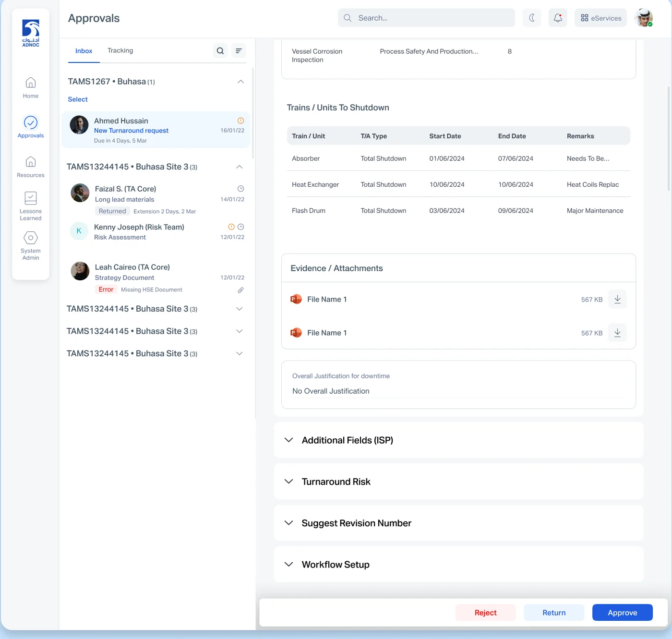
Task: Click the Flash Drum train cell
Action: pyautogui.click(x=309, y=211)
